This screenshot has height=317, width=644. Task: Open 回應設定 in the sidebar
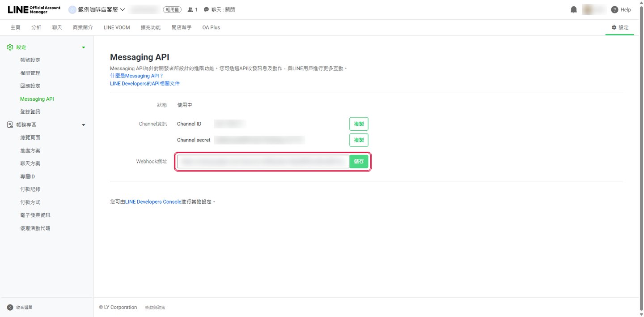(30, 86)
